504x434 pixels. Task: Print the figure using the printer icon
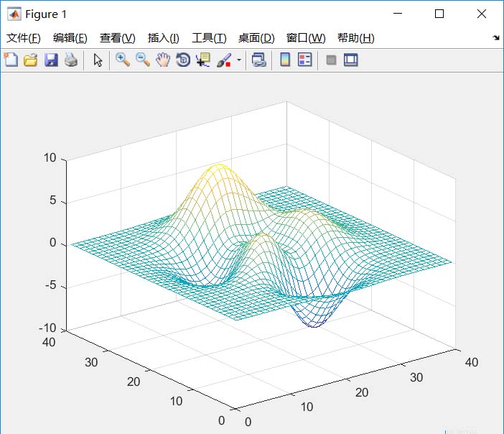pyautogui.click(x=71, y=60)
